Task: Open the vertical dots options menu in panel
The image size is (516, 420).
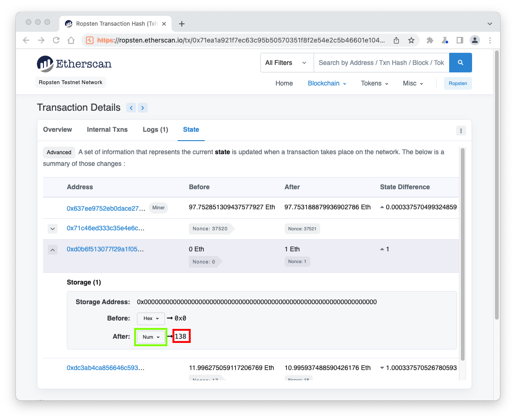Action: [x=461, y=130]
